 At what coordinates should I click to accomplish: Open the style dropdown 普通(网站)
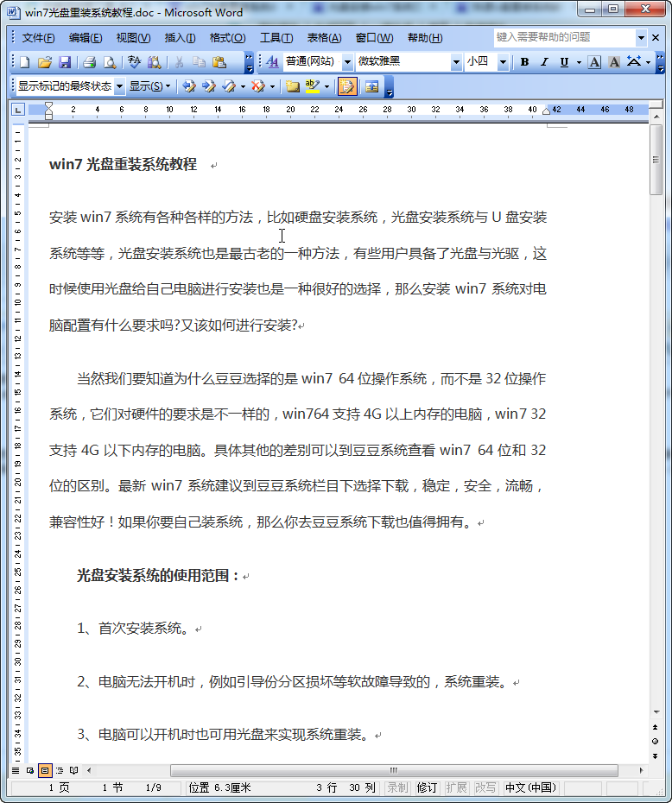(347, 62)
